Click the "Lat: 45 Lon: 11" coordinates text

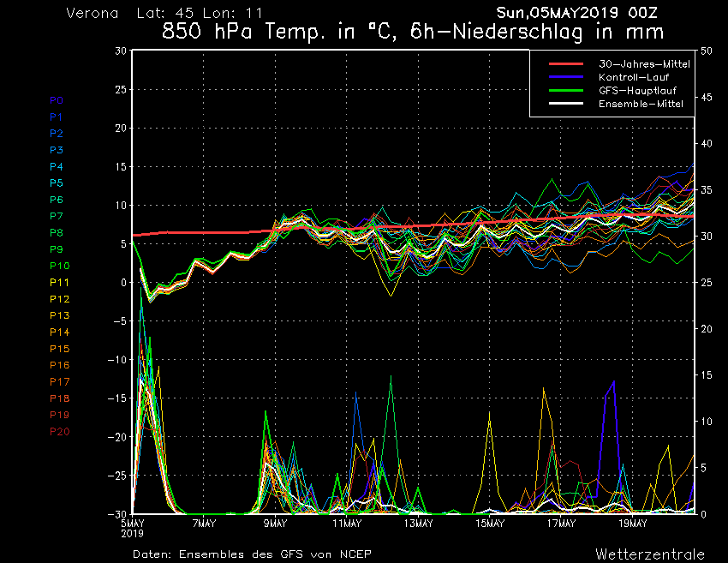click(x=200, y=13)
